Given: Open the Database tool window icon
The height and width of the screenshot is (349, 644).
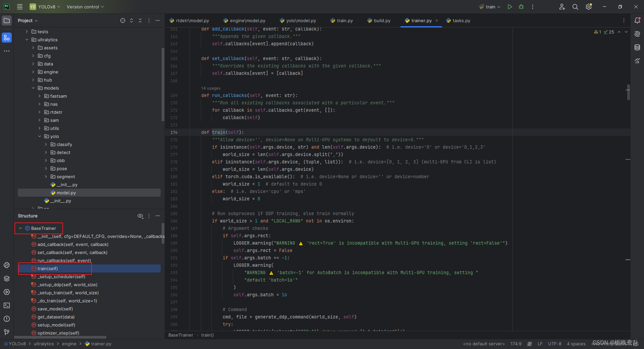Looking at the screenshot, I should pos(637,47).
